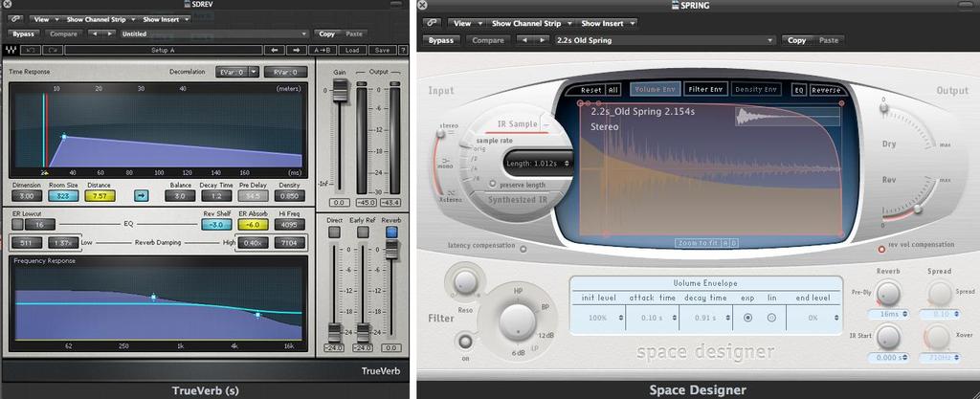Click the link icon in SPRING window

click(432, 23)
